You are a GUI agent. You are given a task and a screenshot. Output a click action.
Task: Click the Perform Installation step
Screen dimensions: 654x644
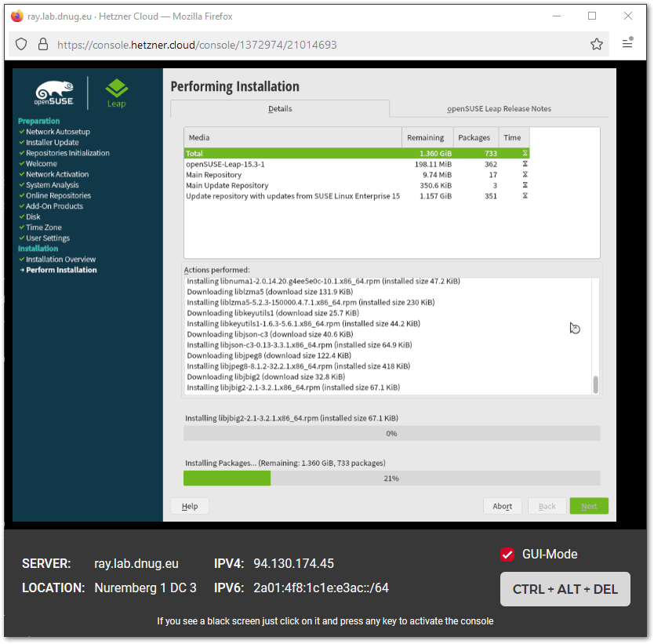61,270
